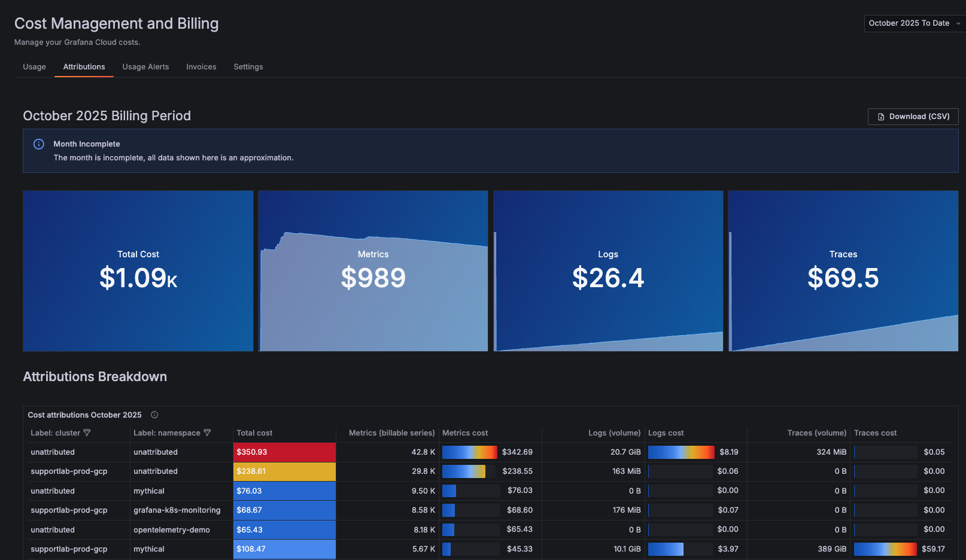Open the Settings tab

(248, 66)
